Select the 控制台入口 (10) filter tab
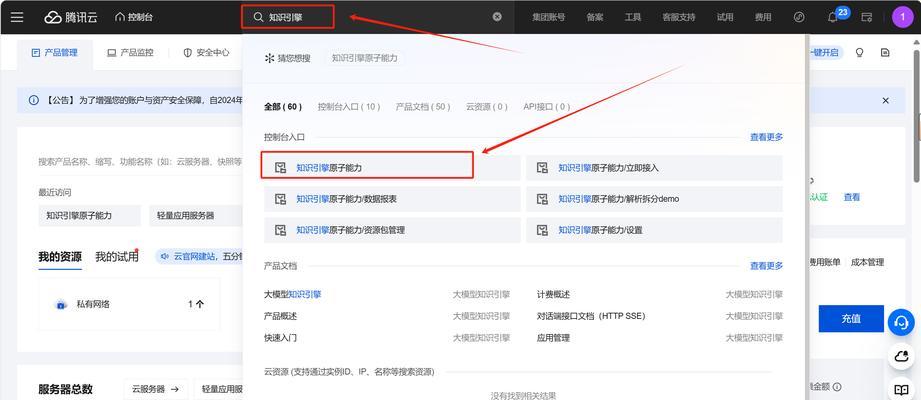The width and height of the screenshot is (921, 400). (x=349, y=107)
